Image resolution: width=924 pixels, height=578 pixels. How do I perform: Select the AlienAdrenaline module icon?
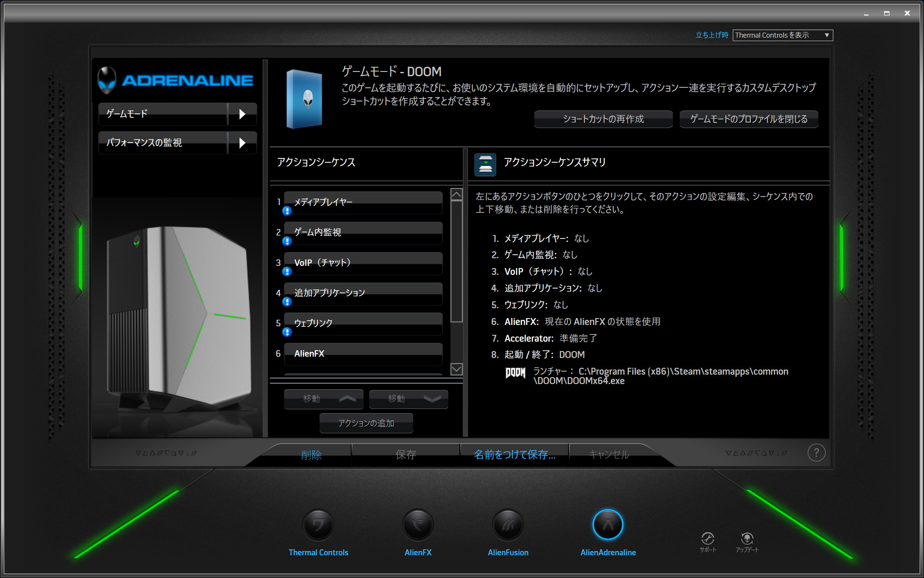[607, 525]
